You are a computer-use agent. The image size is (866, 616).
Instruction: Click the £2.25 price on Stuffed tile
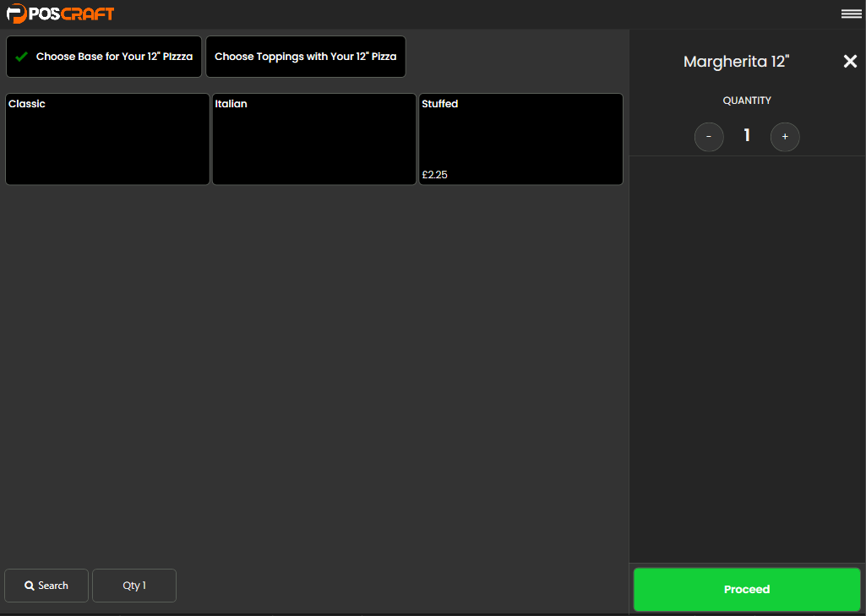click(x=435, y=175)
